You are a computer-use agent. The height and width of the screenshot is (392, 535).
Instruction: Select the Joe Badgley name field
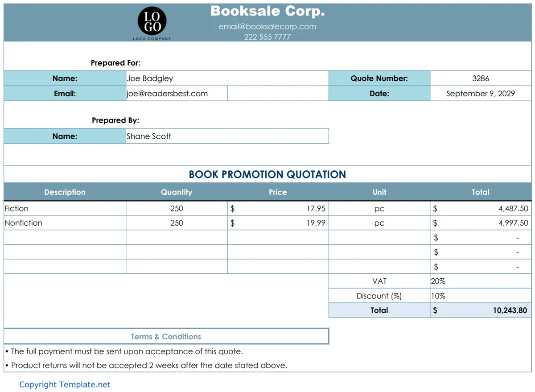tap(227, 78)
